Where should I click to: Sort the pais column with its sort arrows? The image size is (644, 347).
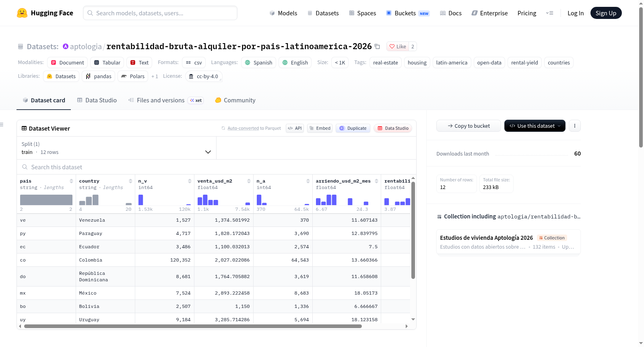point(71,181)
